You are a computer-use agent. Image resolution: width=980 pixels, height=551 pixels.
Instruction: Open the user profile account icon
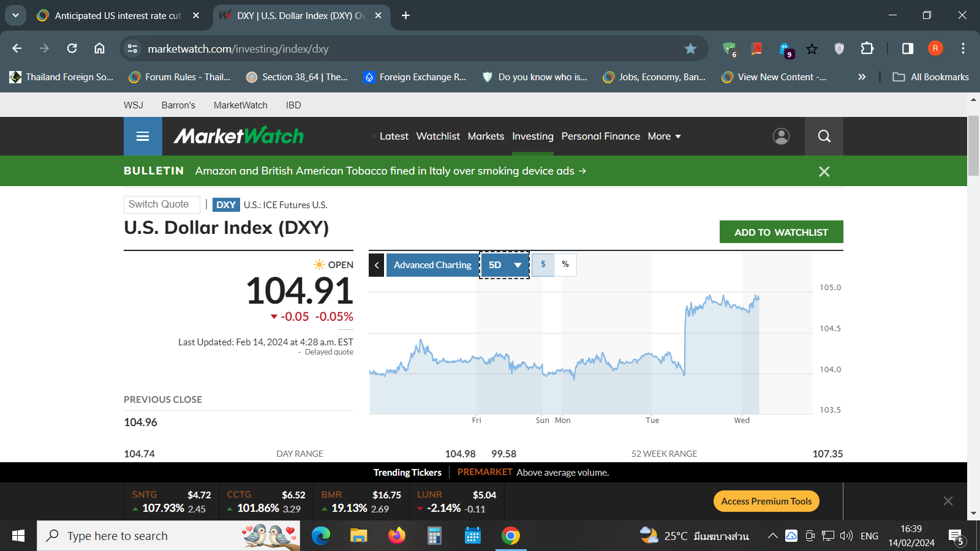click(x=781, y=136)
